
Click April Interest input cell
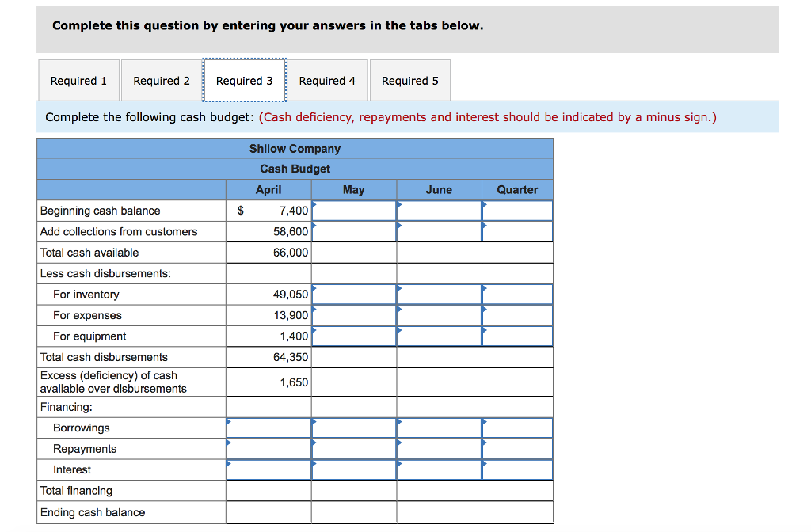(x=268, y=470)
